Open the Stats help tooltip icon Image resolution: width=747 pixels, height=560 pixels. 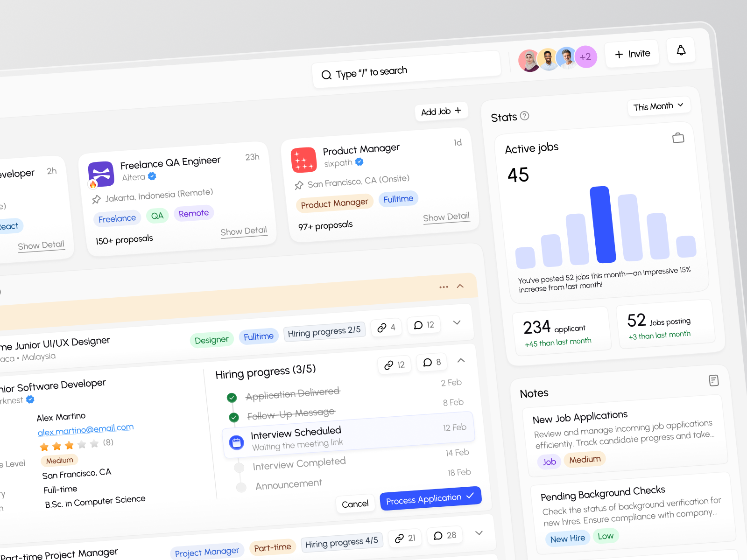(x=525, y=117)
